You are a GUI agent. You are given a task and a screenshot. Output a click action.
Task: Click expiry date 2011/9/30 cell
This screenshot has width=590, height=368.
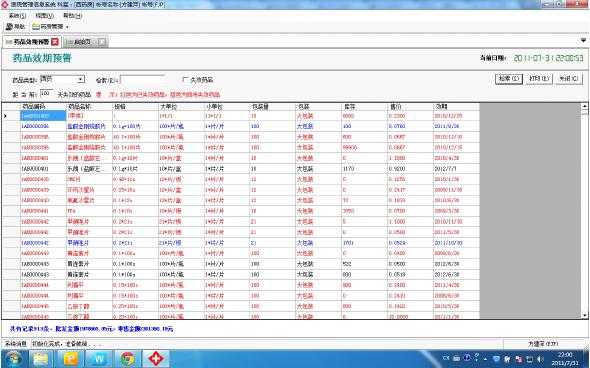tap(457, 126)
